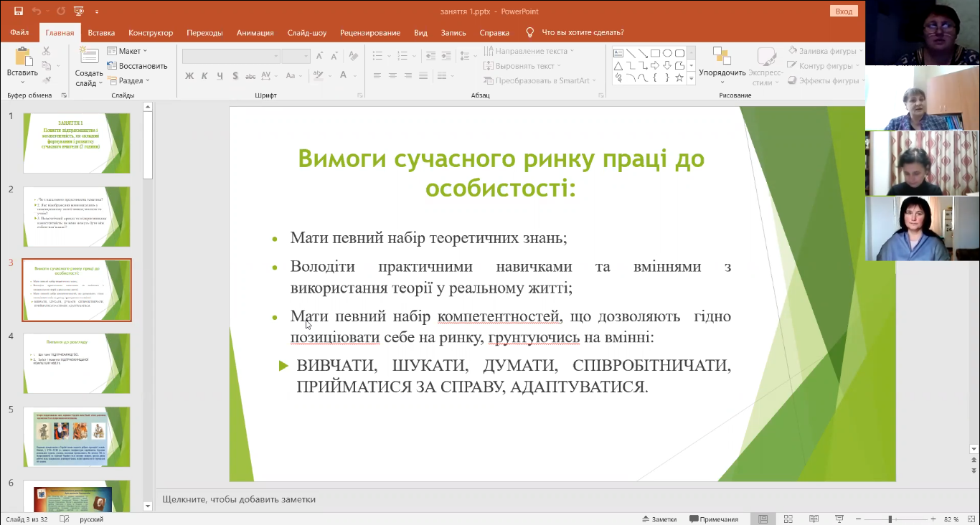Toggle the Заметки notes pane

659,519
